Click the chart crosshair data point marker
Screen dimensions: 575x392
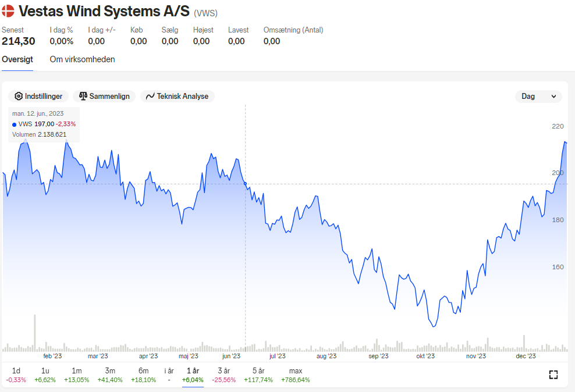(x=246, y=184)
